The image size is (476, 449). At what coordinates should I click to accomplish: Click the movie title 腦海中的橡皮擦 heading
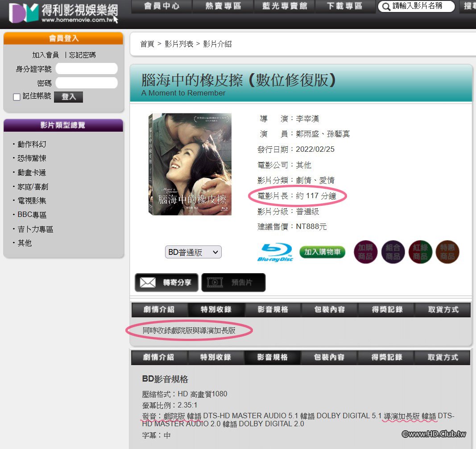pyautogui.click(x=239, y=80)
